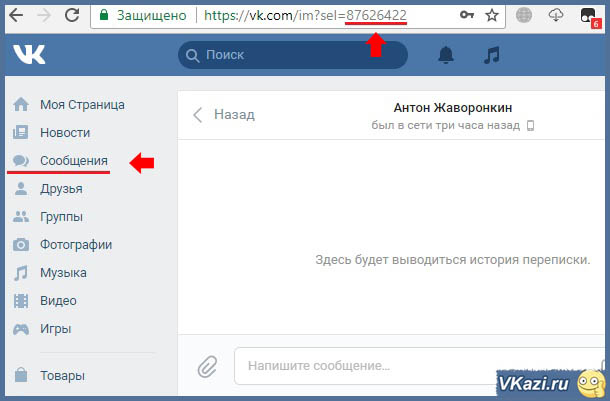Viewport: 610px width, 401px height.
Task: Click the Здесь будет выводиться история переписки text
Action: coord(453,259)
